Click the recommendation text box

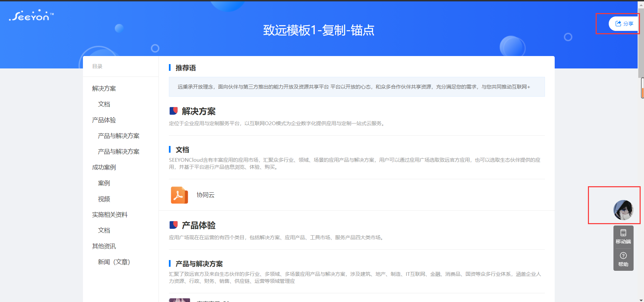click(x=357, y=87)
